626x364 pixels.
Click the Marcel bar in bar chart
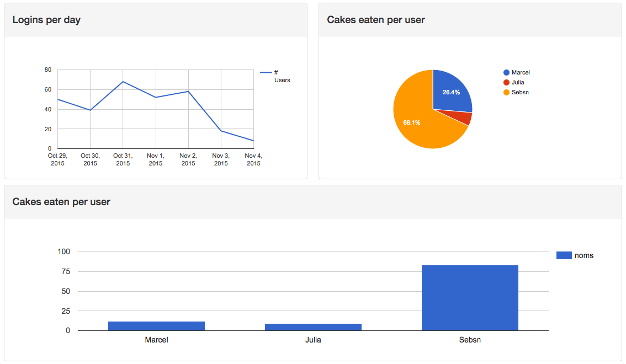tap(157, 326)
